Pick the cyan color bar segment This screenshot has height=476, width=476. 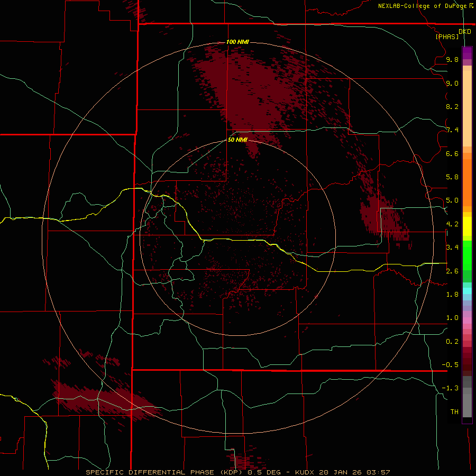467,291
